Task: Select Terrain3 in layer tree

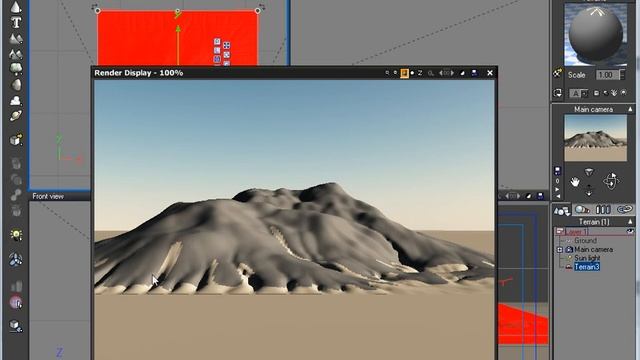Action: pyautogui.click(x=587, y=267)
